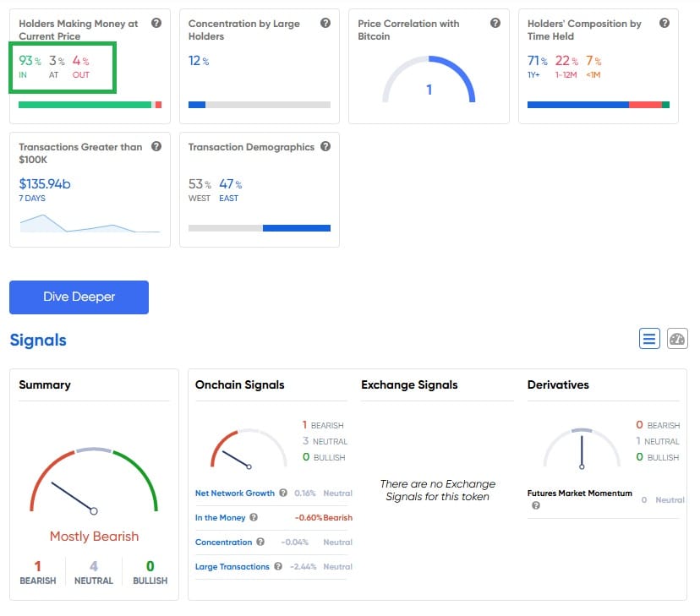Click the Mostly Bearish summary gauge
700x616 pixels.
[94, 483]
